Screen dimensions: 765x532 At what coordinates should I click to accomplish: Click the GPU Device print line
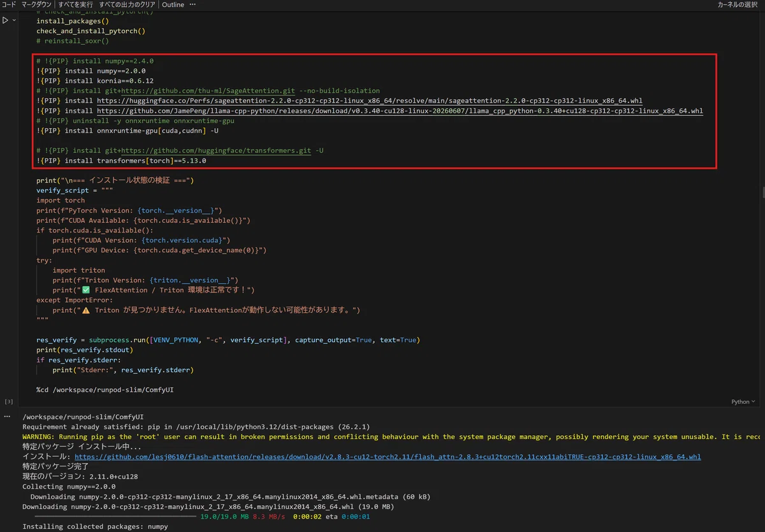(159, 250)
